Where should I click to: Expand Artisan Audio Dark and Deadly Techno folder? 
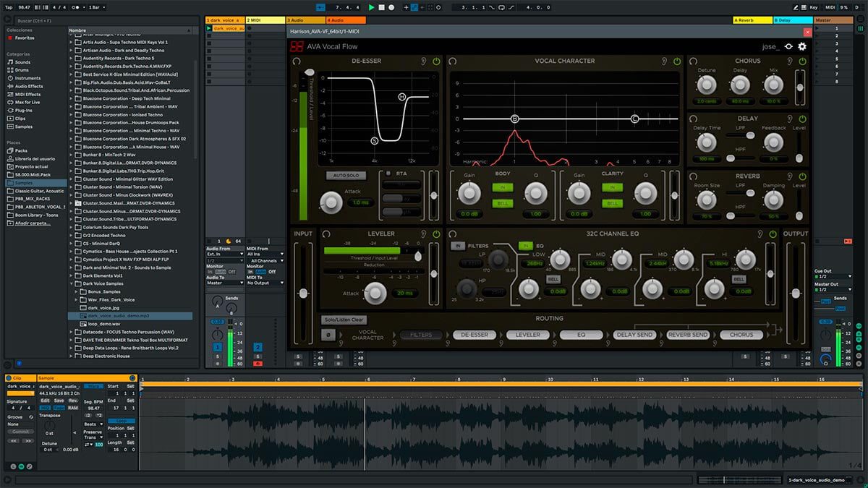(71, 51)
